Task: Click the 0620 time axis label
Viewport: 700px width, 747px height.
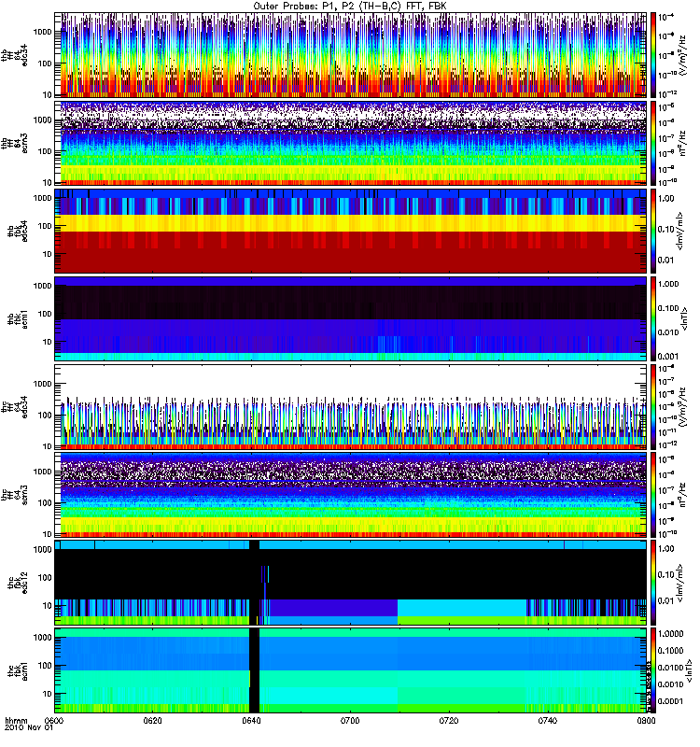Action: pos(153,720)
